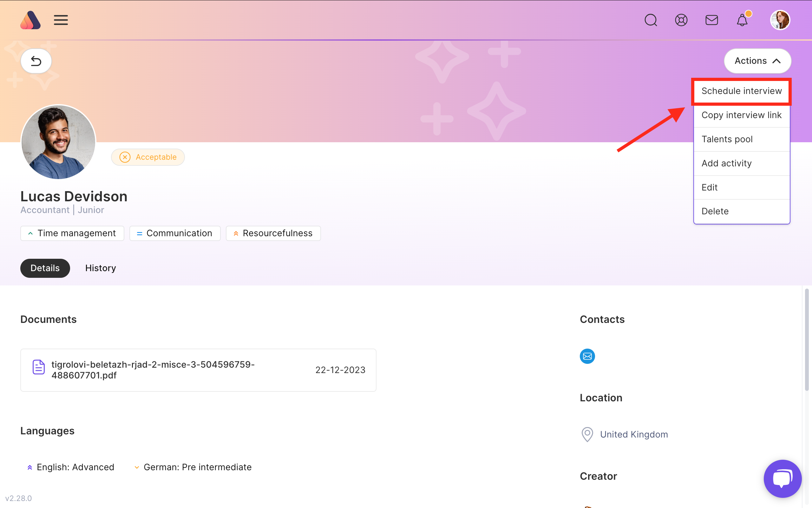Choose Delete in the Actions menu
The height and width of the screenshot is (508, 812).
click(x=742, y=211)
